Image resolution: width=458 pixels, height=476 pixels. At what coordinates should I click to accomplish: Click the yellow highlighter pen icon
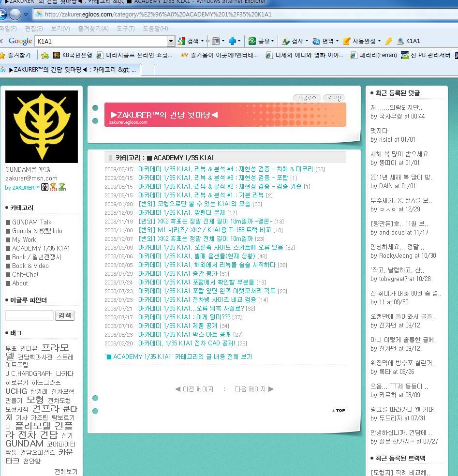coord(388,41)
